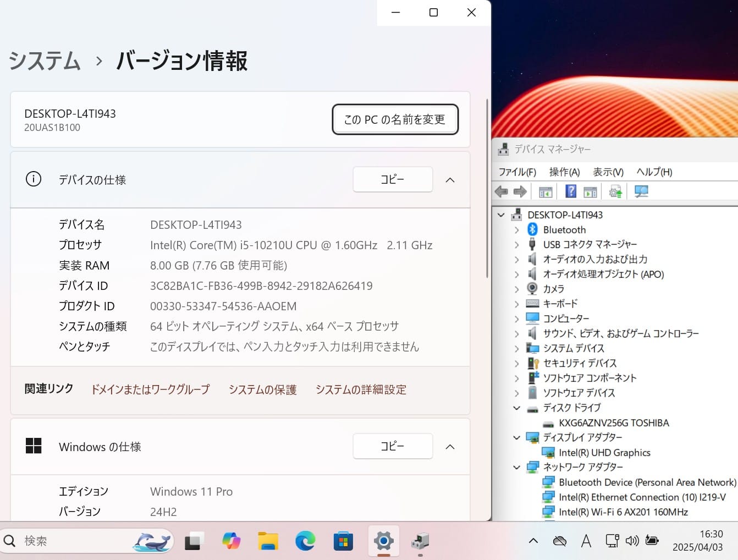Viewport: 738px width, 560px height.
Task: Collapse the ディスプレイ アダプター node
Action: [516, 437]
